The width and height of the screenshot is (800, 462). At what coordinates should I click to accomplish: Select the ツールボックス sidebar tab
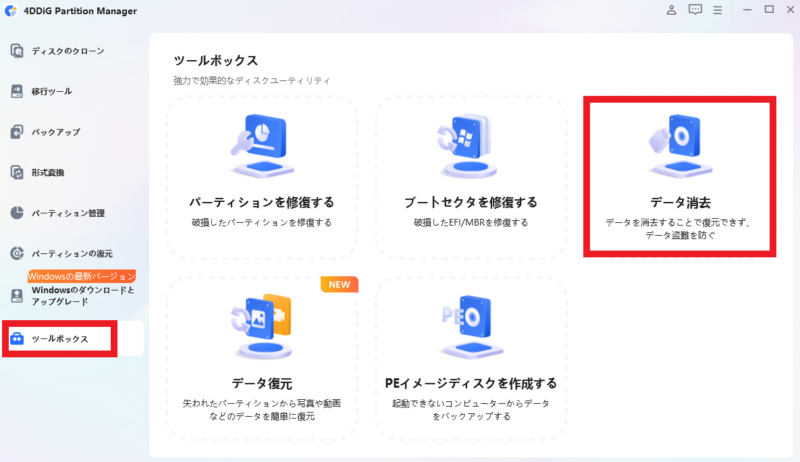pos(60,339)
